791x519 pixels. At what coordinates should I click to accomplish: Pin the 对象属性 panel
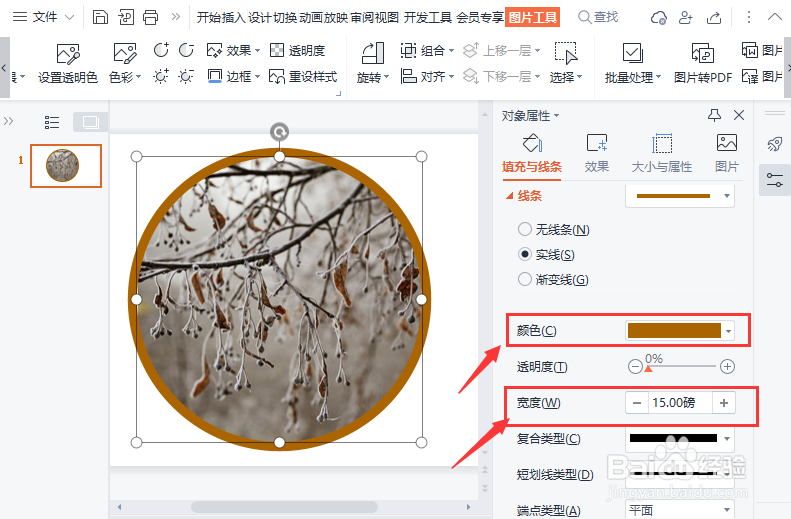[714, 115]
